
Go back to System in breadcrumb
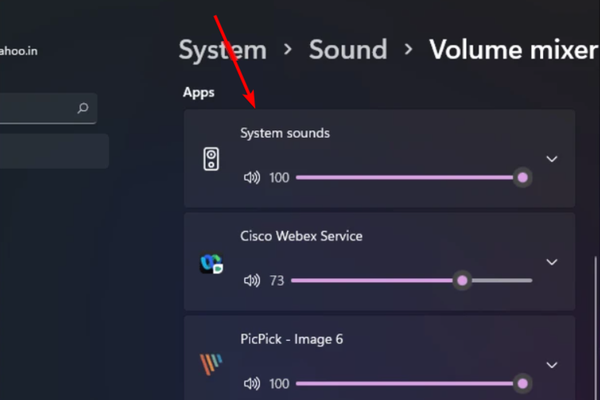(222, 49)
